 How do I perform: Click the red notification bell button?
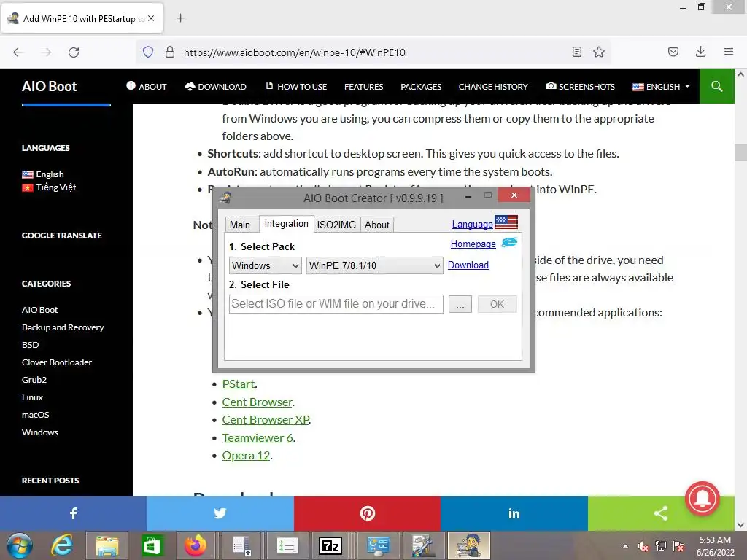[703, 499]
